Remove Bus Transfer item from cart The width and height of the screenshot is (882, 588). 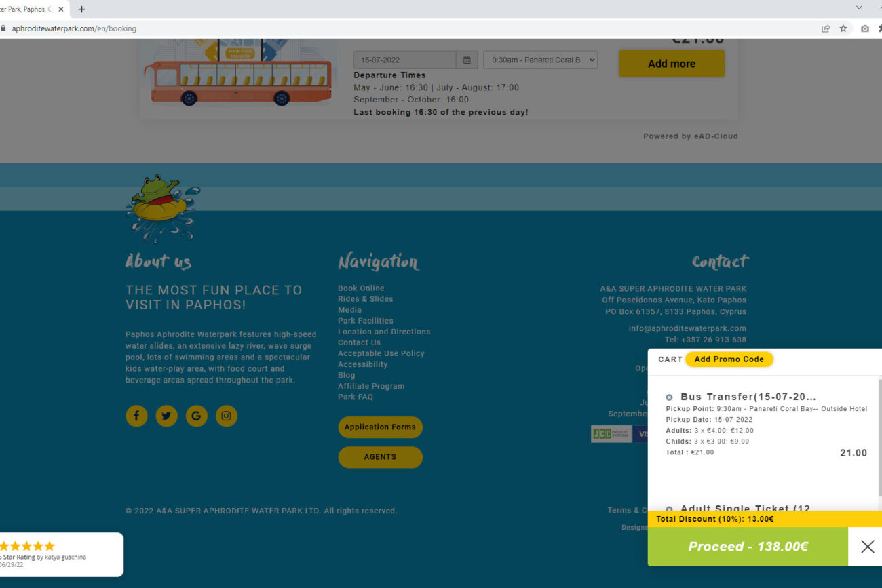click(669, 397)
